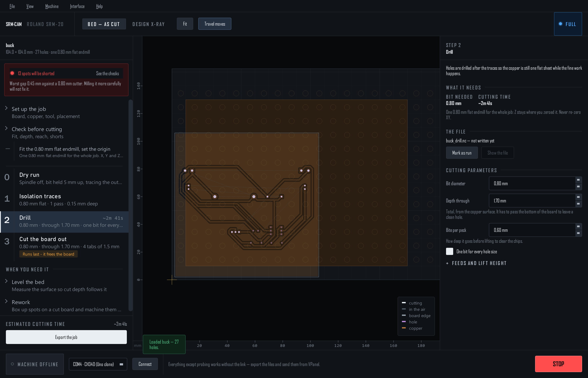Expand FEEDS AND LIFT HEIGHT section
This screenshot has width=588, height=378.
point(476,263)
